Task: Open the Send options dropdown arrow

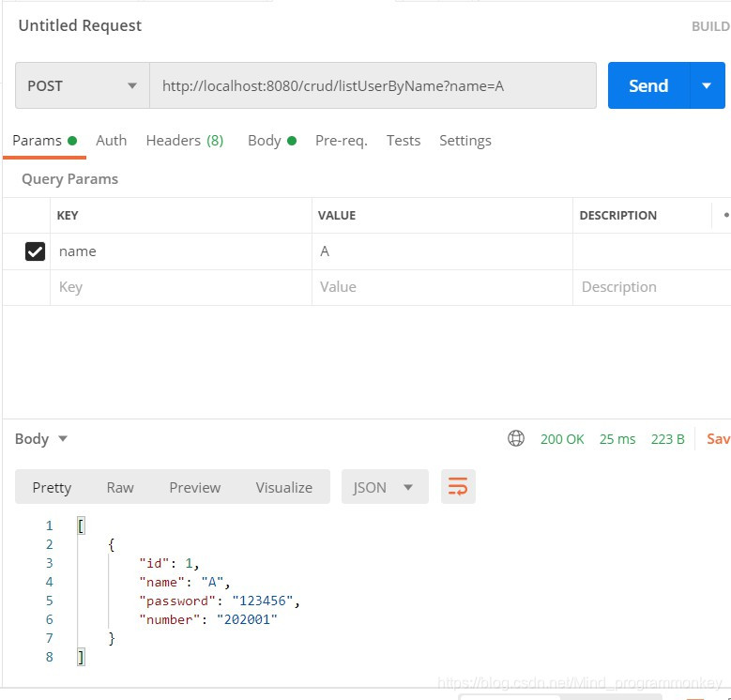Action: [708, 85]
